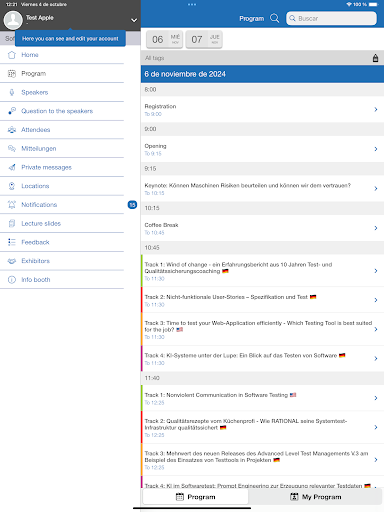
Task: Open Track 2 Qualitätsrezepte vom Küchenprofi session
Action: (x=262, y=427)
